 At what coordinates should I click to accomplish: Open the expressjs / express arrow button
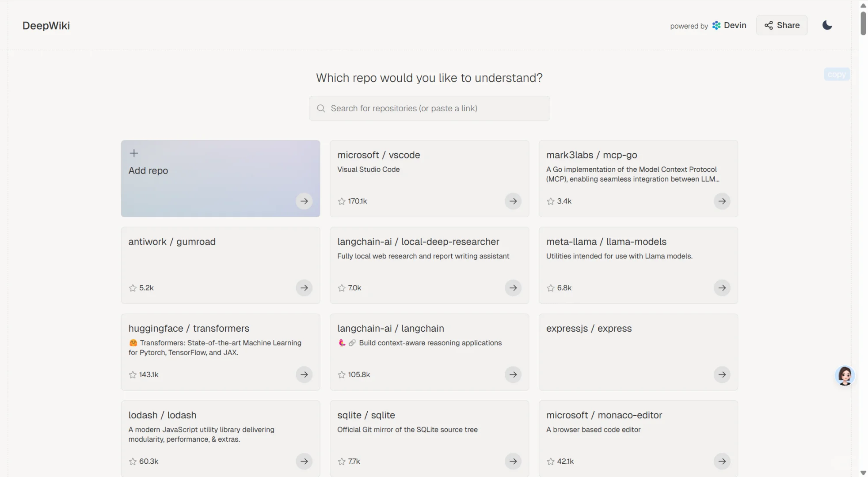tap(722, 375)
